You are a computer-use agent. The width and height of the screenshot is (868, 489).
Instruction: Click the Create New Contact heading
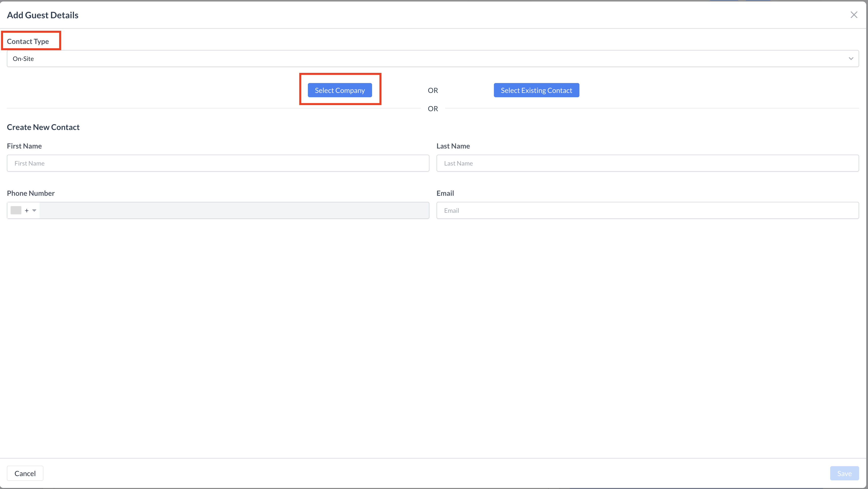[x=43, y=127]
